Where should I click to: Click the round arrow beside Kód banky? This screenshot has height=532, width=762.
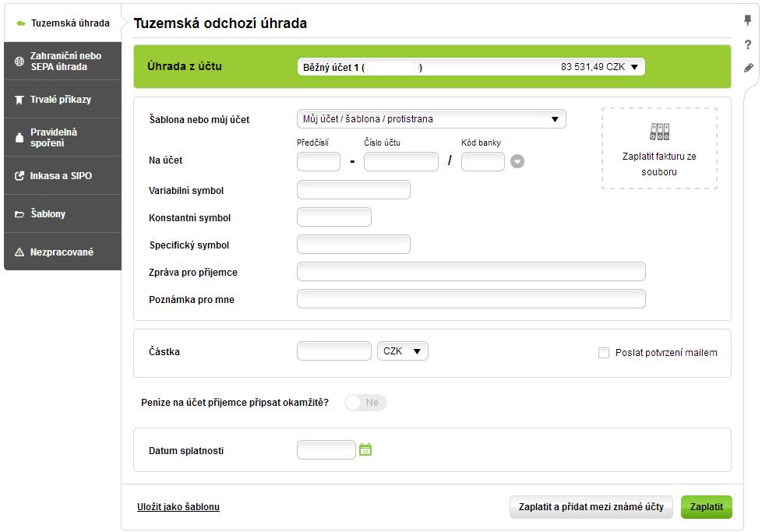[x=517, y=162]
